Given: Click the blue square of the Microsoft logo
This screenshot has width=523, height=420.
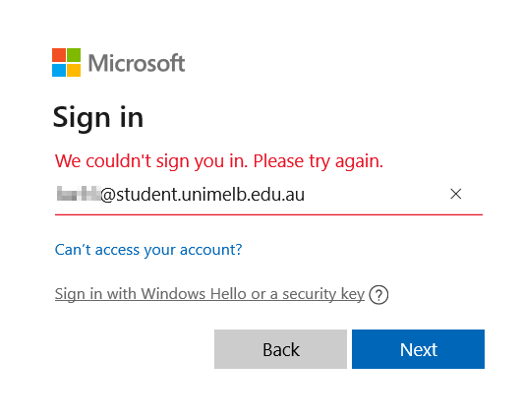Looking at the screenshot, I should click(59, 70).
